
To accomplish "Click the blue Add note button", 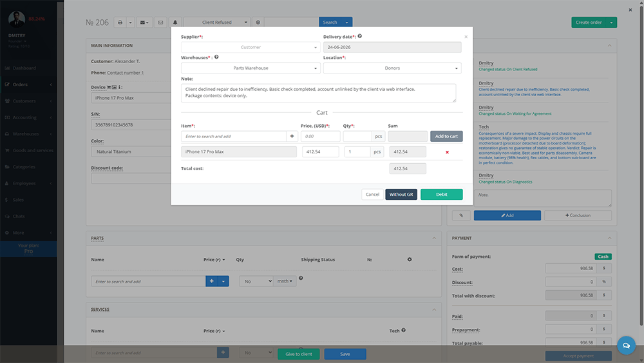I will coord(507,215).
